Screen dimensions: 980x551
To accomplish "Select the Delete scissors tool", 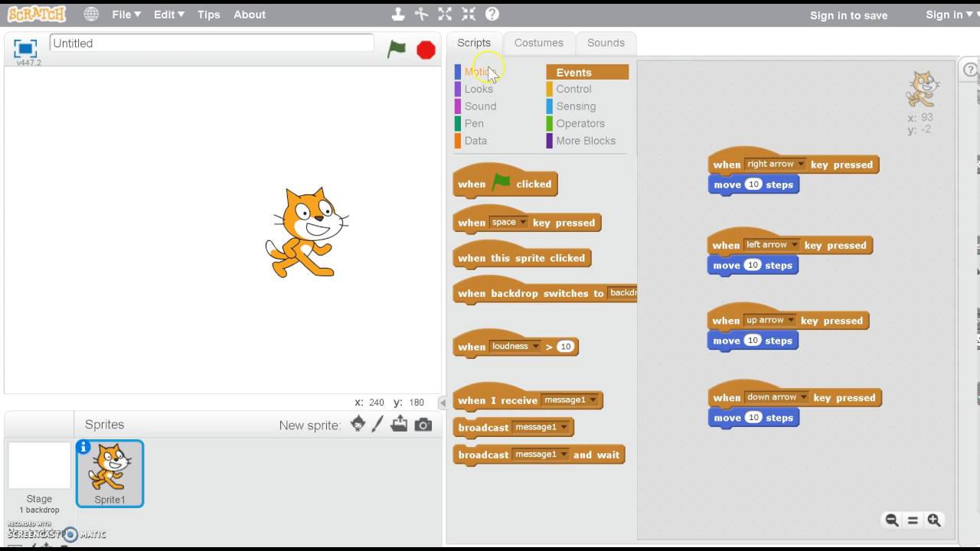I will tap(421, 14).
